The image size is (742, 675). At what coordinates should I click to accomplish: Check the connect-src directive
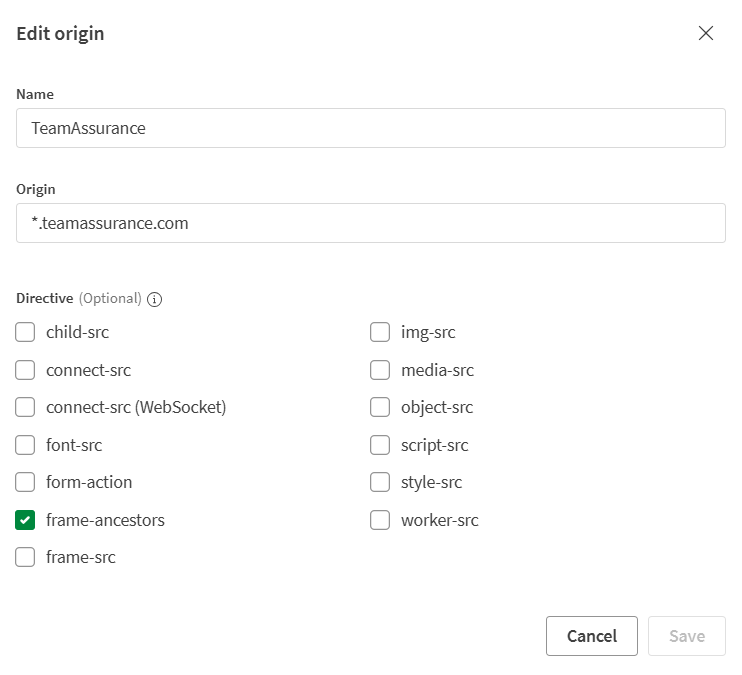pyautogui.click(x=25, y=370)
